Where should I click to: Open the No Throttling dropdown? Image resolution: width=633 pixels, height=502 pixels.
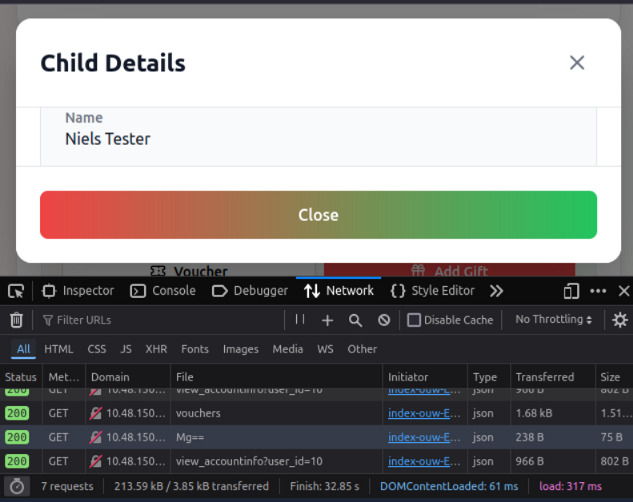553,320
